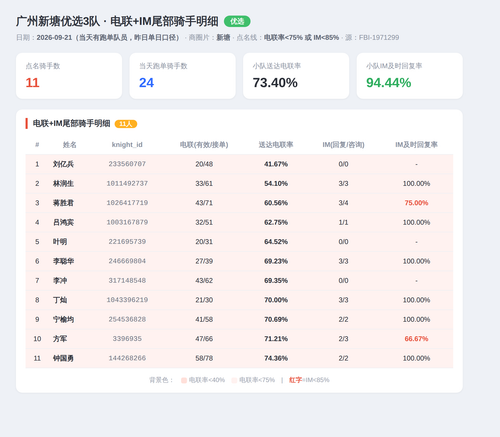This screenshot has width=500, height=437.
Task: Click knight_id 233560707
Action: click(x=127, y=164)
